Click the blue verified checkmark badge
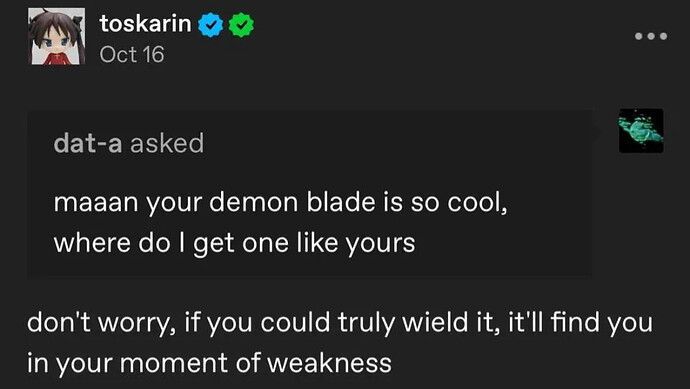This screenshot has height=389, width=690. [211, 25]
